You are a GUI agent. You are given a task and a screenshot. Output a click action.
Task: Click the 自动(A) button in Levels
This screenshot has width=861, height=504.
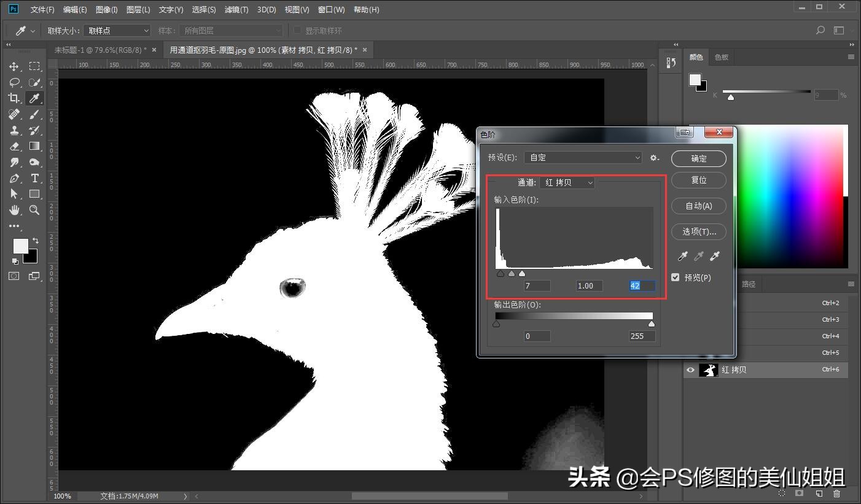(698, 206)
